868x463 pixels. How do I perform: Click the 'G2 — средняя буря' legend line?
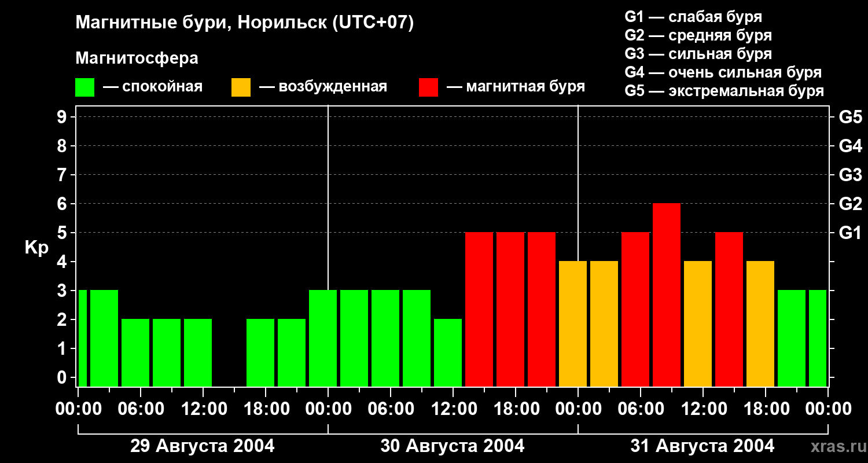[698, 35]
